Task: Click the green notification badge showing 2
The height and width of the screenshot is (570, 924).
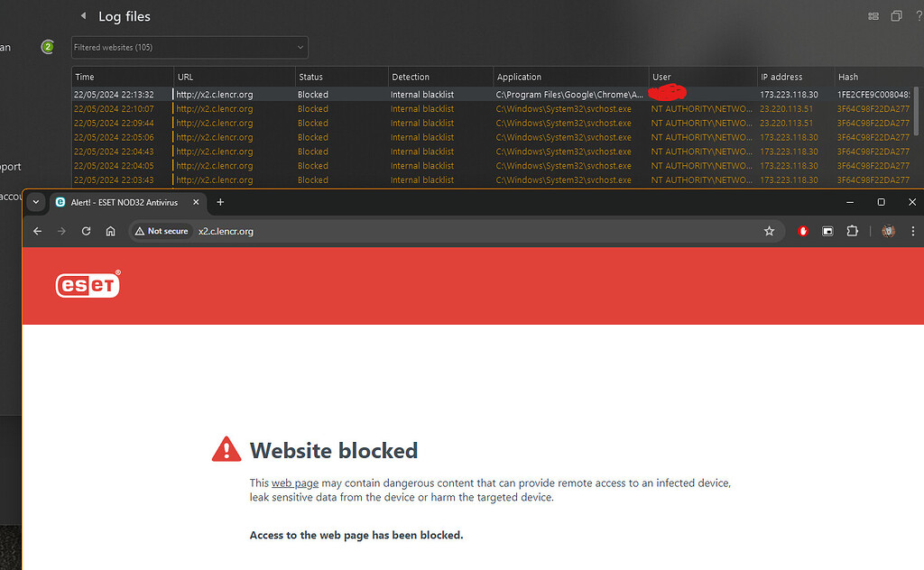Action: click(x=48, y=47)
